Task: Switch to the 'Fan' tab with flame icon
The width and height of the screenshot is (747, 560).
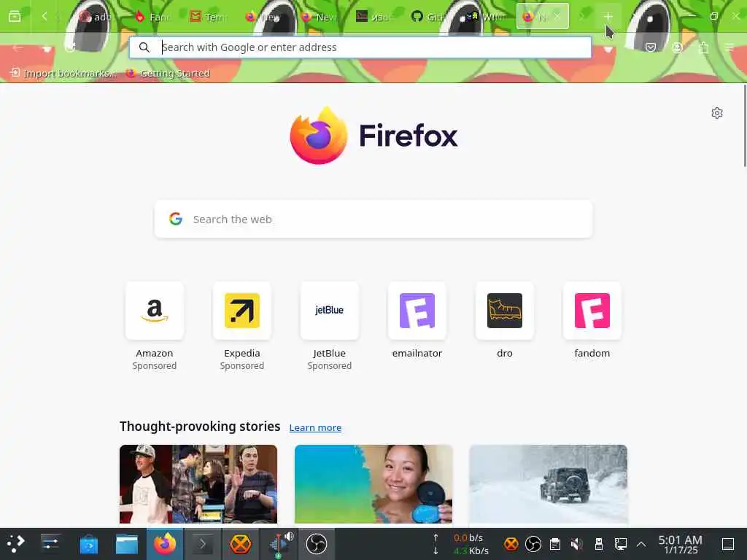Action: 152,17
